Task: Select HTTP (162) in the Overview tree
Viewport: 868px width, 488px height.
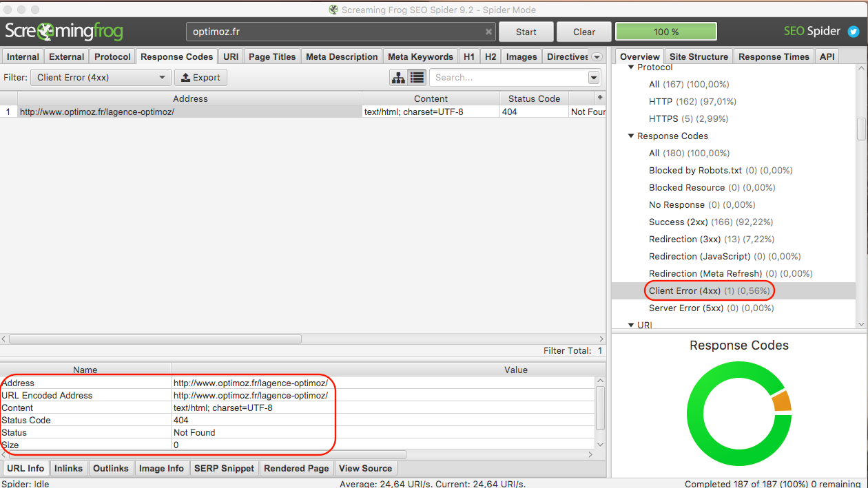Action: coord(692,102)
